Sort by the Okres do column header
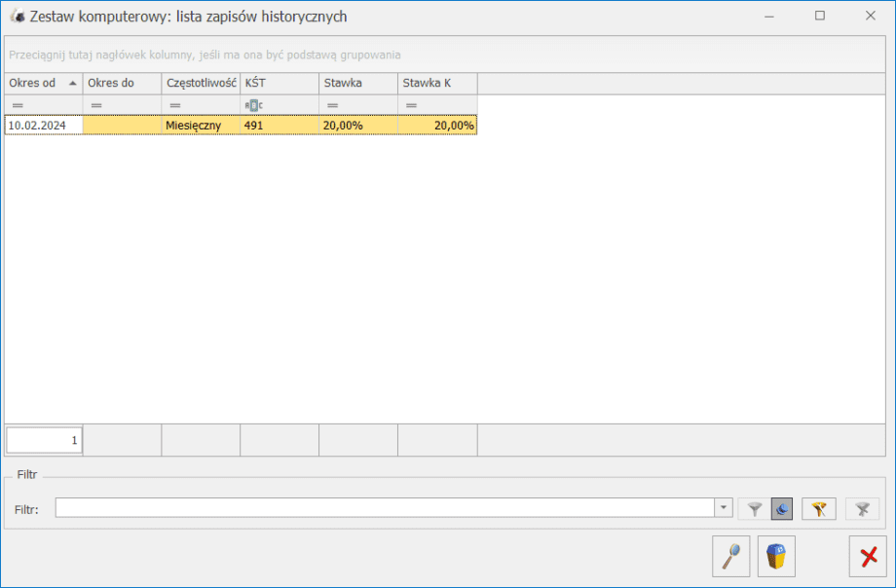The height and width of the screenshot is (588, 896). [123, 84]
